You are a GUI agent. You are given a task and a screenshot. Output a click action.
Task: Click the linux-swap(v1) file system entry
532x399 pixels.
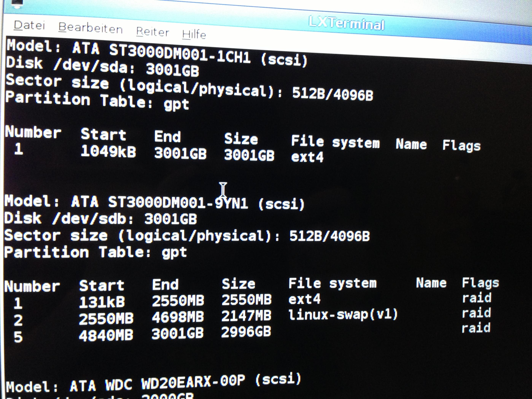click(x=343, y=314)
